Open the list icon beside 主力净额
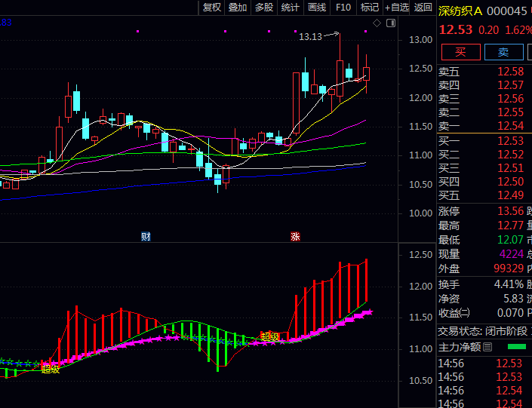 pyautogui.click(x=487, y=348)
